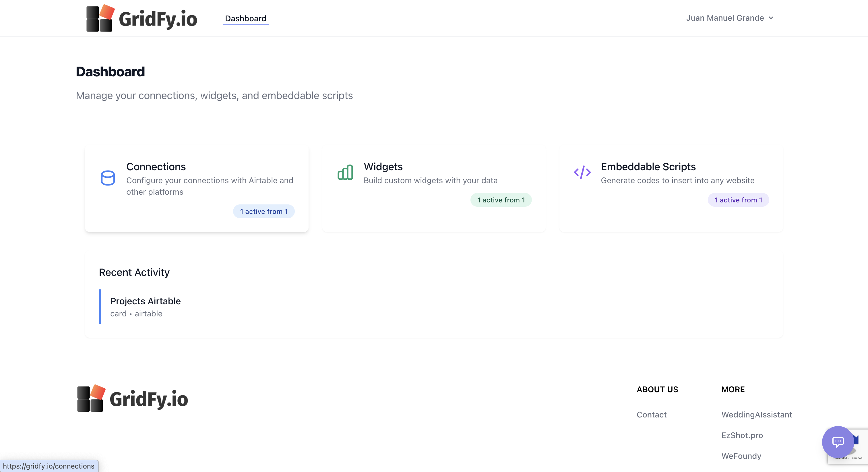Visit the EzShot.pro footer link

pyautogui.click(x=742, y=435)
